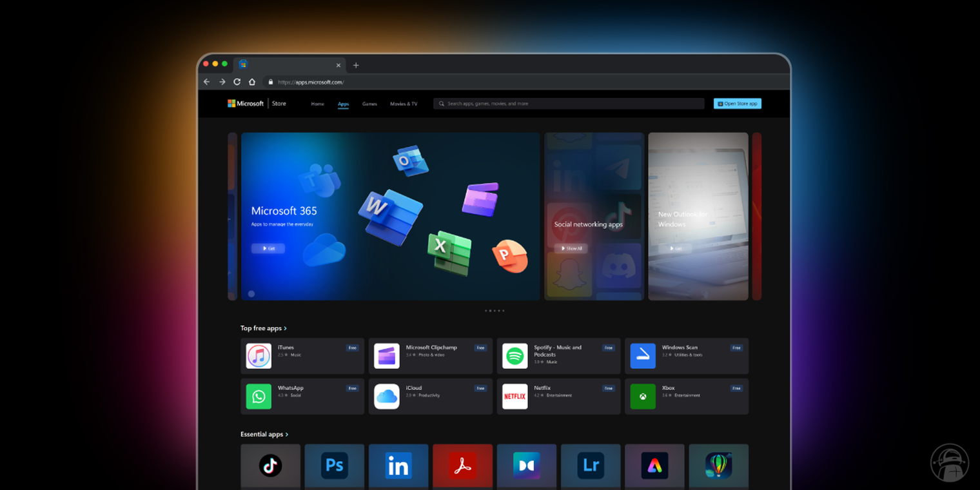This screenshot has width=980, height=490.
Task: Open the Microsoft Clipchamp app icon
Action: [387, 356]
